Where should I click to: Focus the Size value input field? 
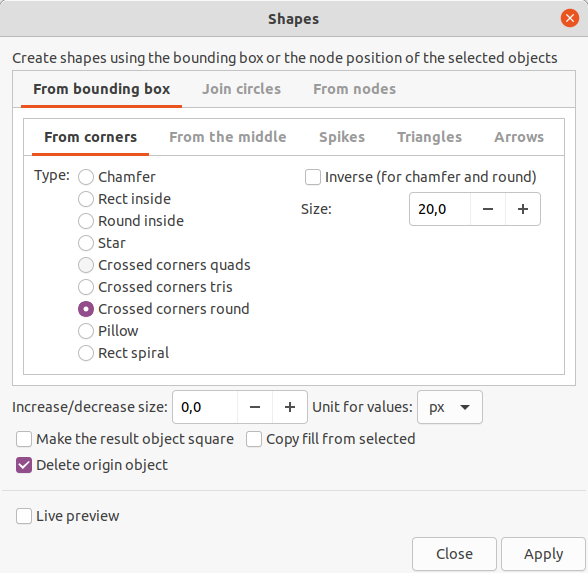coord(440,209)
